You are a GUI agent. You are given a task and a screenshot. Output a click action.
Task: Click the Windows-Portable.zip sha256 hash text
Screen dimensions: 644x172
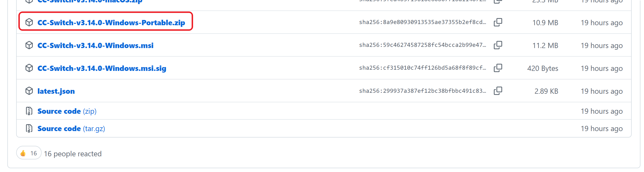coord(422,22)
